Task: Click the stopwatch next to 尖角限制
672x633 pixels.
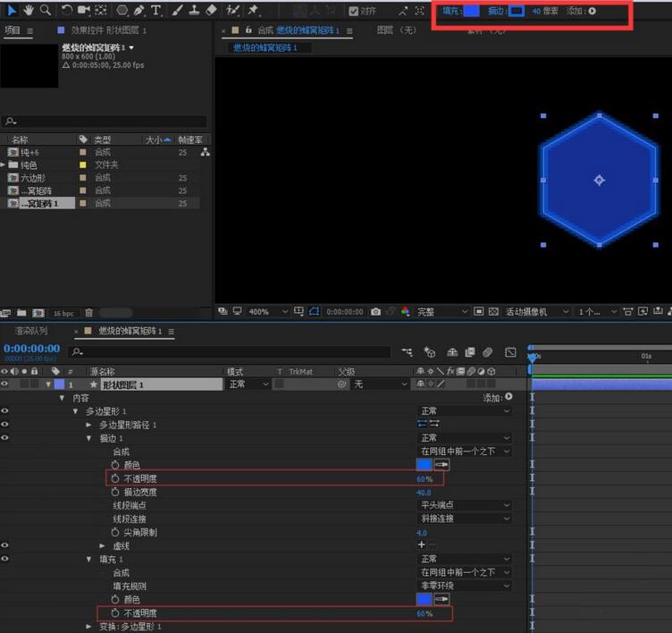Action: pos(115,532)
